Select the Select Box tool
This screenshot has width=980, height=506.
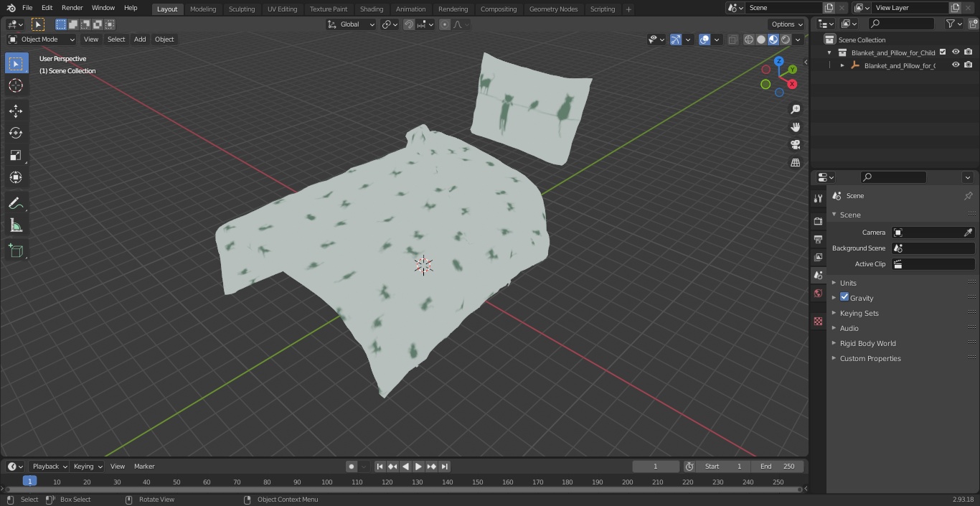coord(16,64)
